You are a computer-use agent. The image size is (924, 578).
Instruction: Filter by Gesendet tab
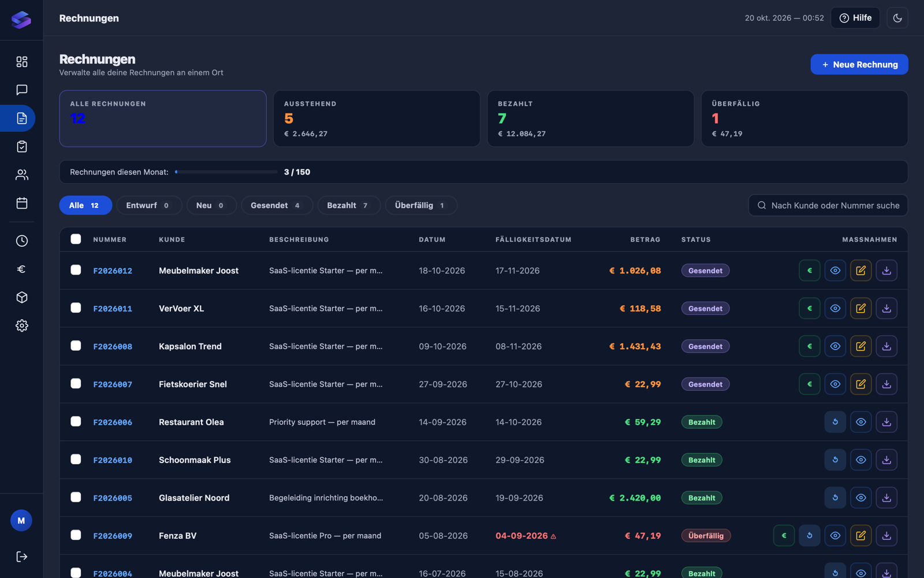pyautogui.click(x=277, y=205)
